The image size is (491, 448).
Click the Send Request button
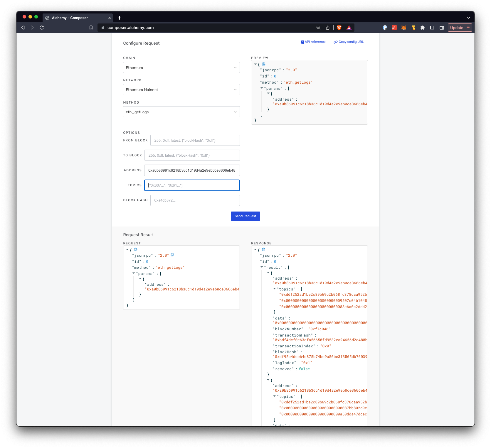click(245, 216)
